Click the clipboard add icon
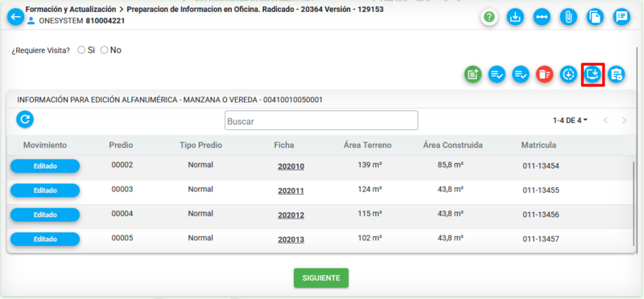This screenshot has height=299, width=644. click(617, 74)
